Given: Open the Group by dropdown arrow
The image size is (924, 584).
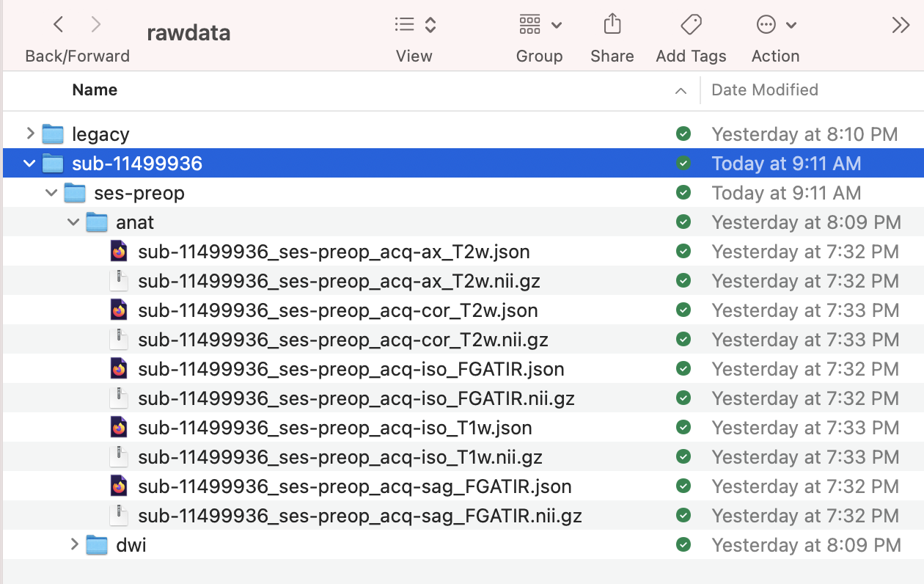Looking at the screenshot, I should [556, 24].
